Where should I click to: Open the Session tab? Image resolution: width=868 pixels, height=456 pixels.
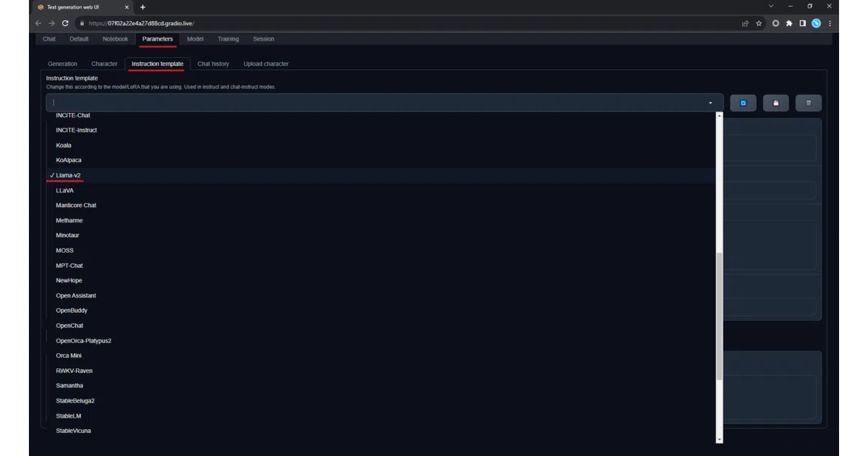pyautogui.click(x=263, y=39)
